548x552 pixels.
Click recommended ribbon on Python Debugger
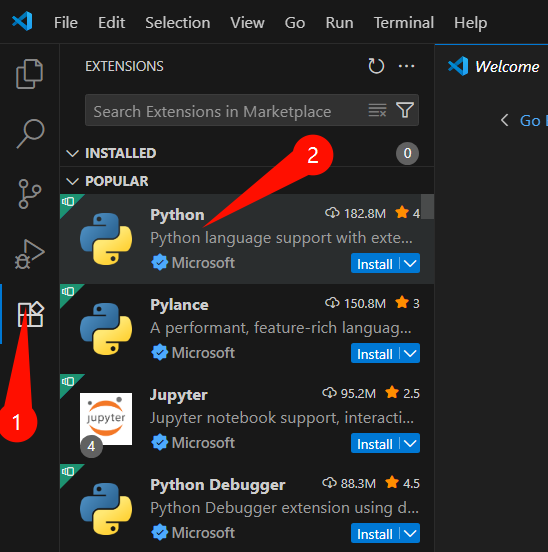[x=68, y=472]
